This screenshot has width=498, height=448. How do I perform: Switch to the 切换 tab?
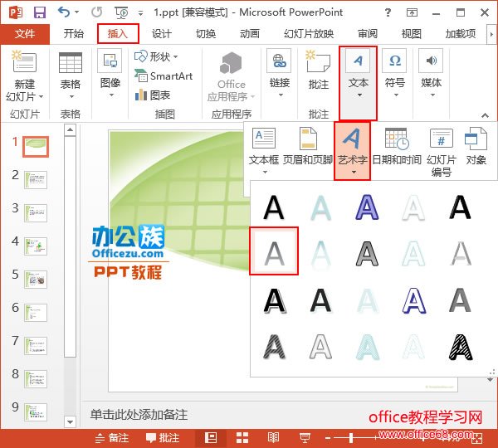click(x=206, y=34)
